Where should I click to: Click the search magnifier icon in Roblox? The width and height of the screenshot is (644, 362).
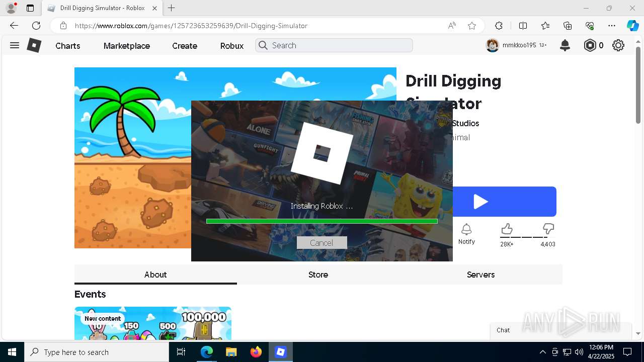263,45
